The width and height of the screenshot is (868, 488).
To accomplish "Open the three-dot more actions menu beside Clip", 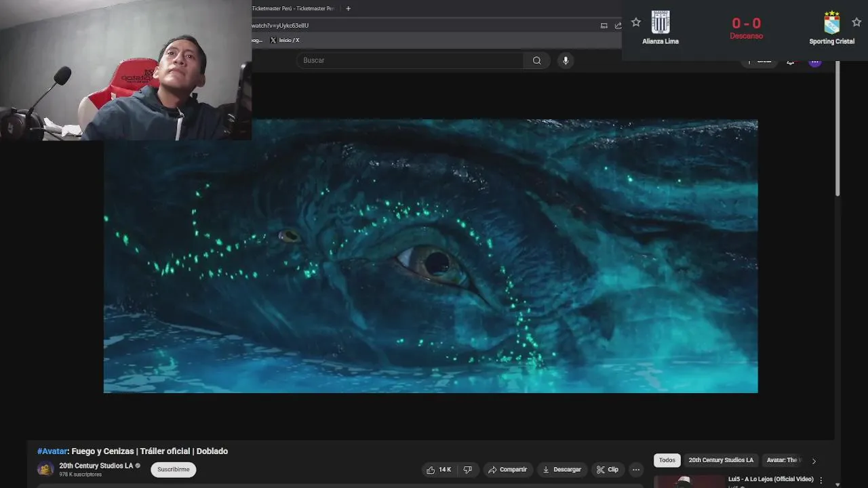I will point(635,470).
